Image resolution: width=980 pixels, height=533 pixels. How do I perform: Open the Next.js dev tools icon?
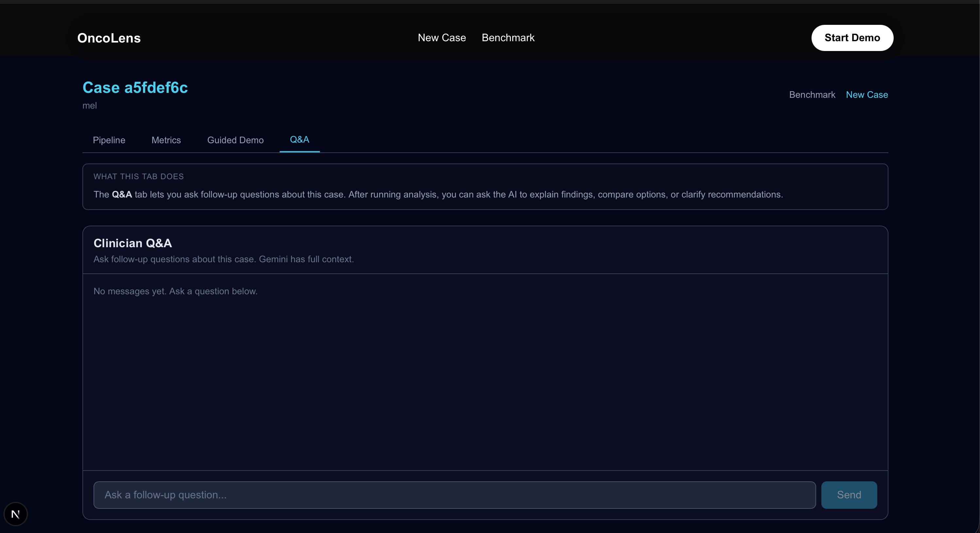click(x=16, y=514)
